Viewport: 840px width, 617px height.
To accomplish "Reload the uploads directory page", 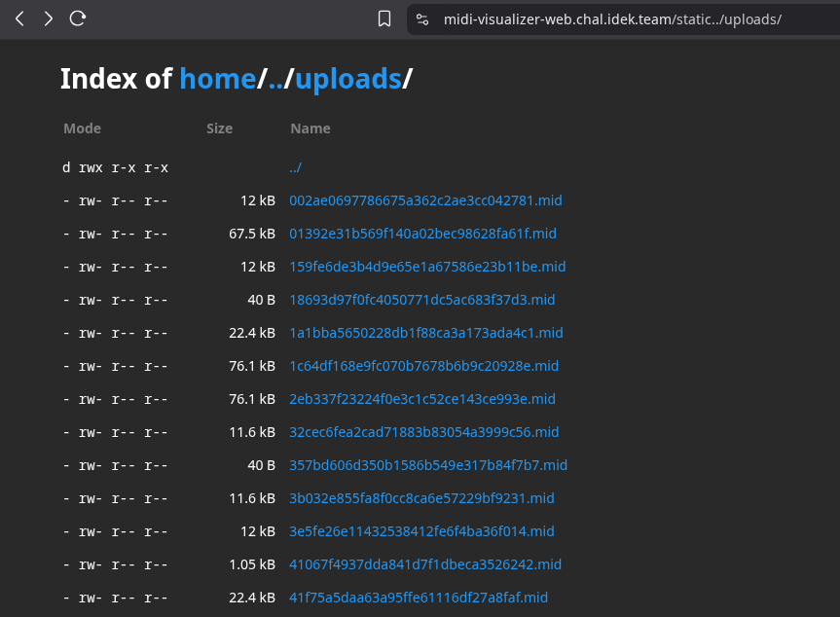I will click(x=77, y=18).
